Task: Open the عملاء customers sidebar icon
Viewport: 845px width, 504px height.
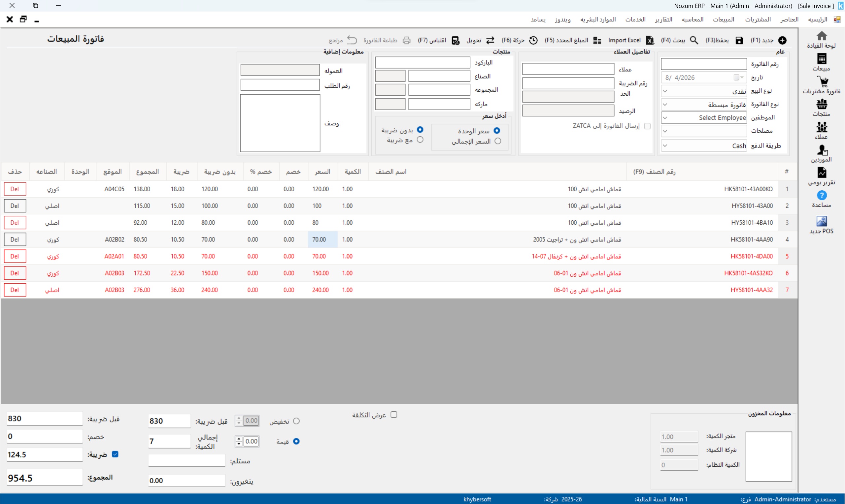Action: (822, 127)
